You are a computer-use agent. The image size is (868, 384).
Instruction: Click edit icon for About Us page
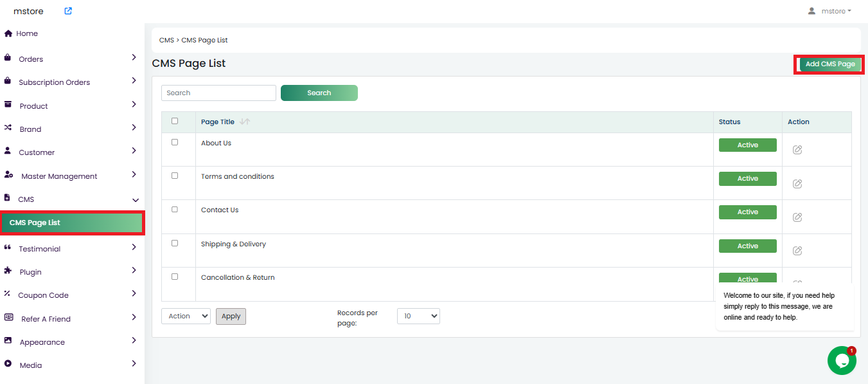797,150
